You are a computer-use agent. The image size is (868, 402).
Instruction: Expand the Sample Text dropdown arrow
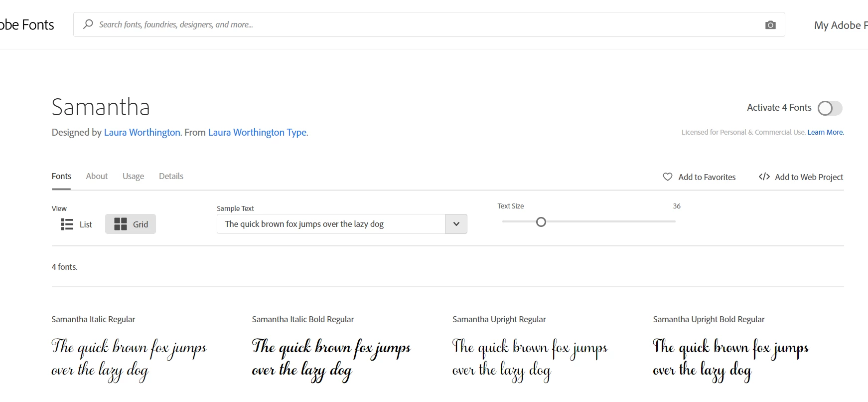(x=456, y=224)
